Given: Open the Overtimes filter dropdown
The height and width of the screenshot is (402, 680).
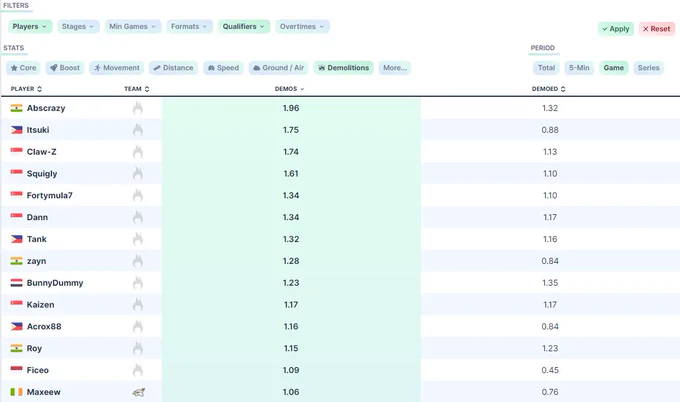Looking at the screenshot, I should [x=302, y=26].
